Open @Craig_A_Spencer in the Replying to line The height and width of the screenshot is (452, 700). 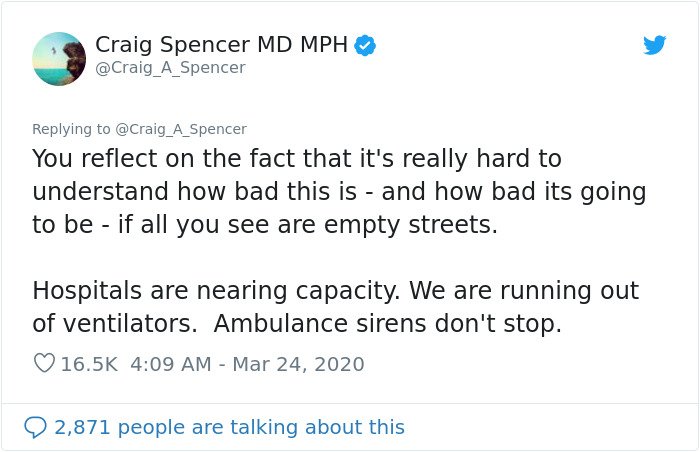pos(181,129)
